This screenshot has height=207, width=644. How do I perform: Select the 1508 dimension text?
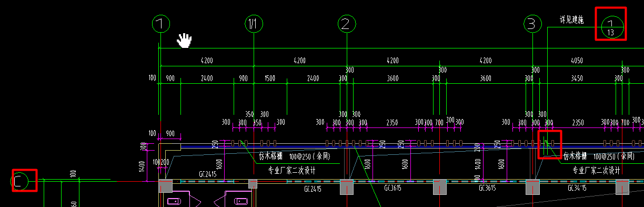(269, 78)
